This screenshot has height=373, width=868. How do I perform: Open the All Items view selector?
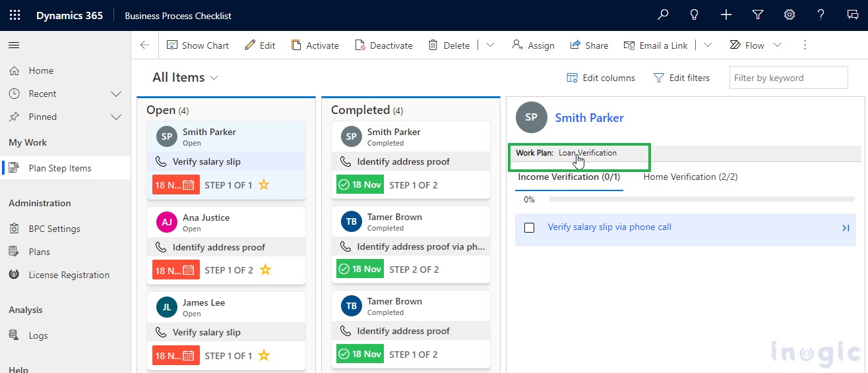185,77
